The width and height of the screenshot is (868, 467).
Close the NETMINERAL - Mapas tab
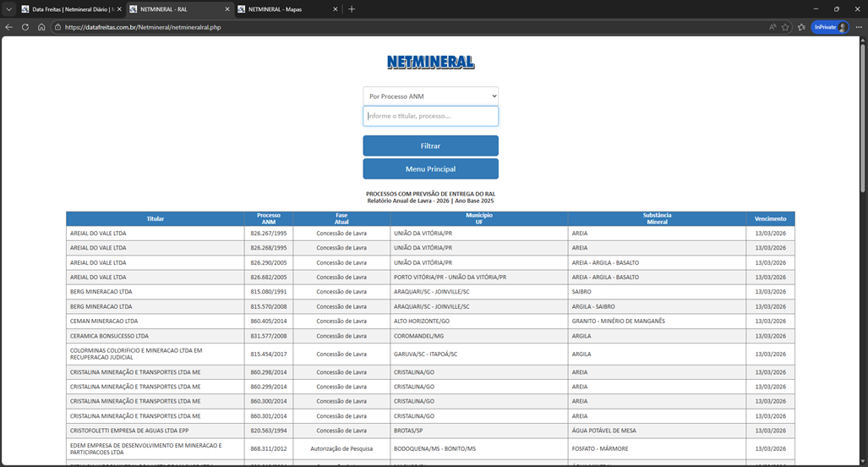(335, 9)
